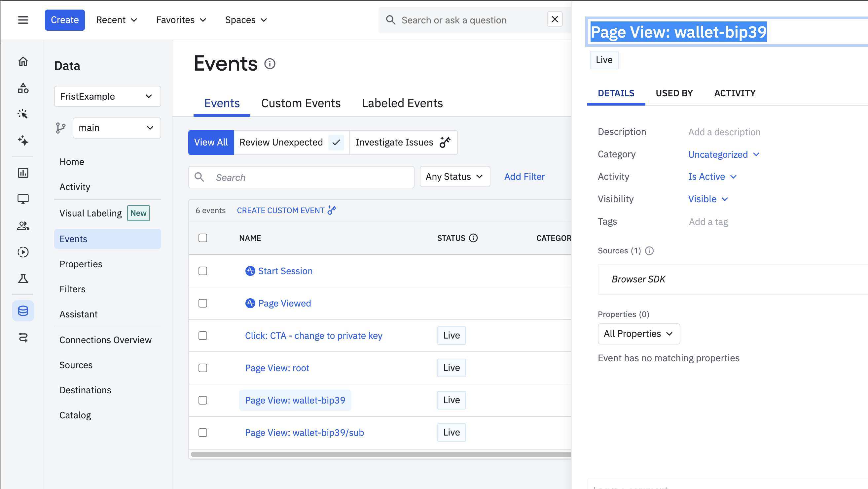The image size is (868, 489).
Task: Open the Any Status filter dropdown
Action: coord(454,177)
